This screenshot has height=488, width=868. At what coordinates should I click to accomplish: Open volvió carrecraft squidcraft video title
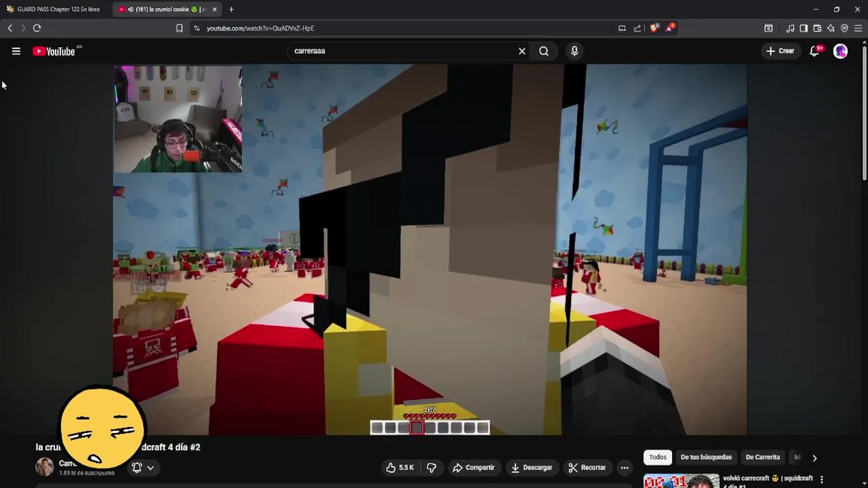click(768, 482)
